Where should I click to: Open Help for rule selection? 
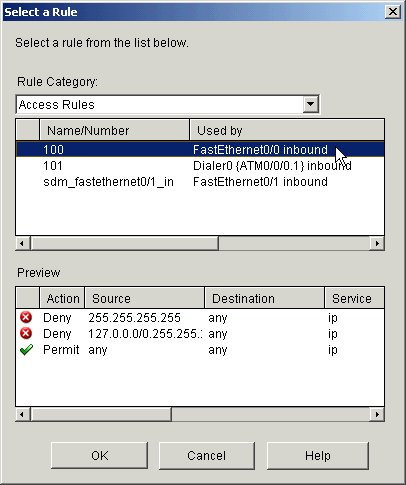pos(318,455)
